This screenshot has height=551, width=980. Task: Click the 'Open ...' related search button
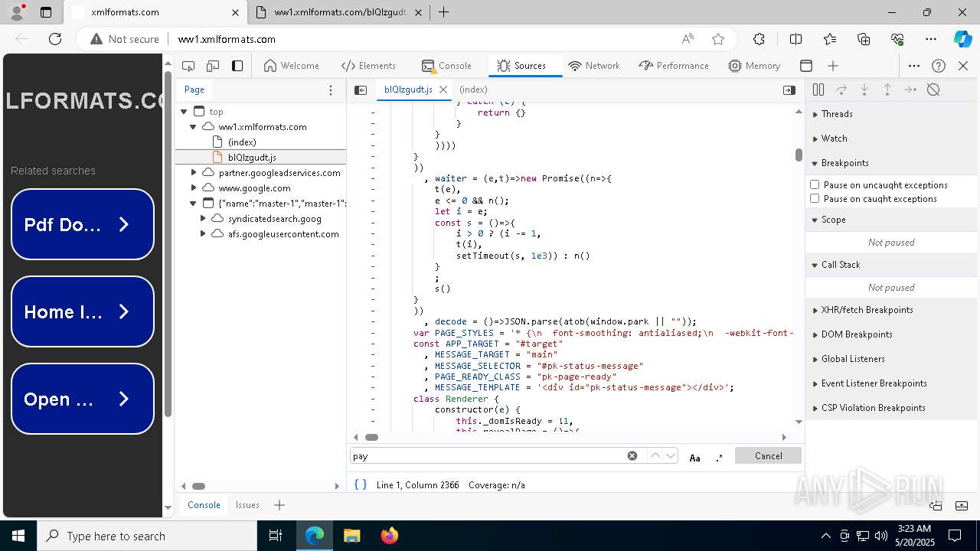click(83, 399)
